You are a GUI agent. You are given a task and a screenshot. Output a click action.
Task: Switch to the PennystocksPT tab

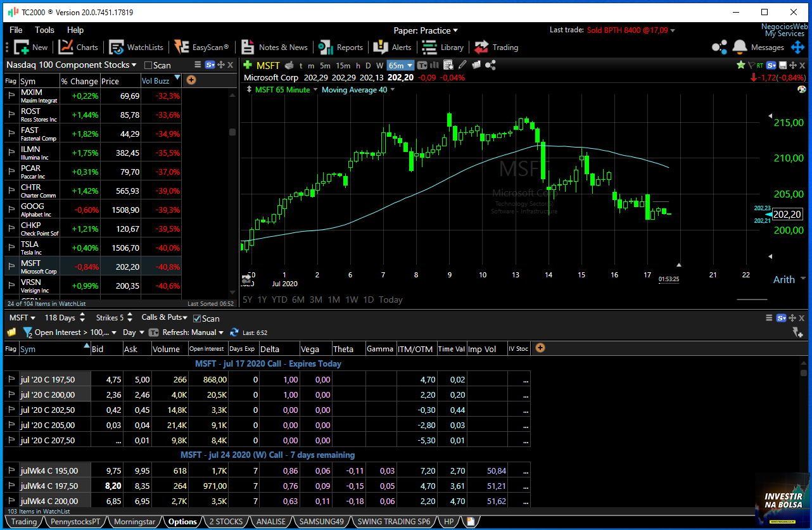pyautogui.click(x=75, y=522)
